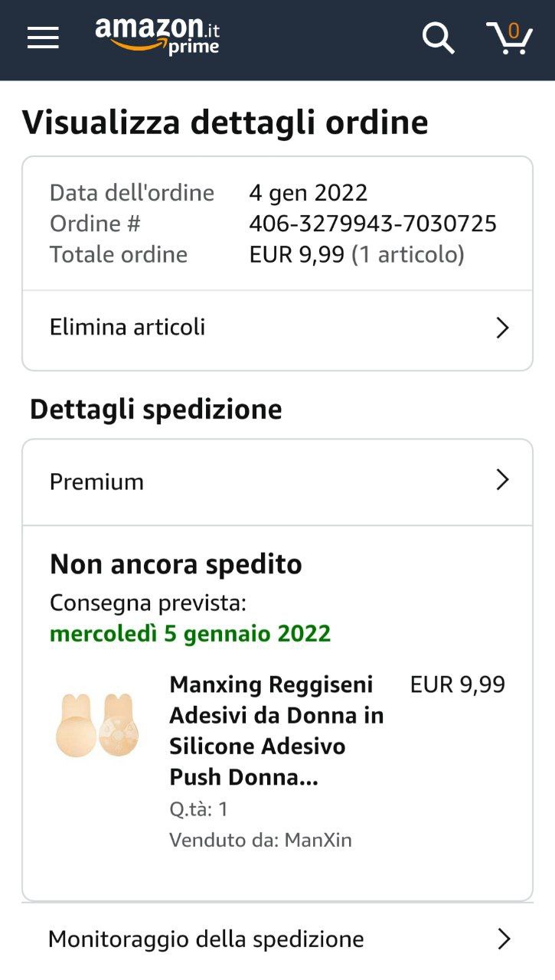Tap the adhesive bra product thumbnail
This screenshot has height=980, width=555.
97,725
